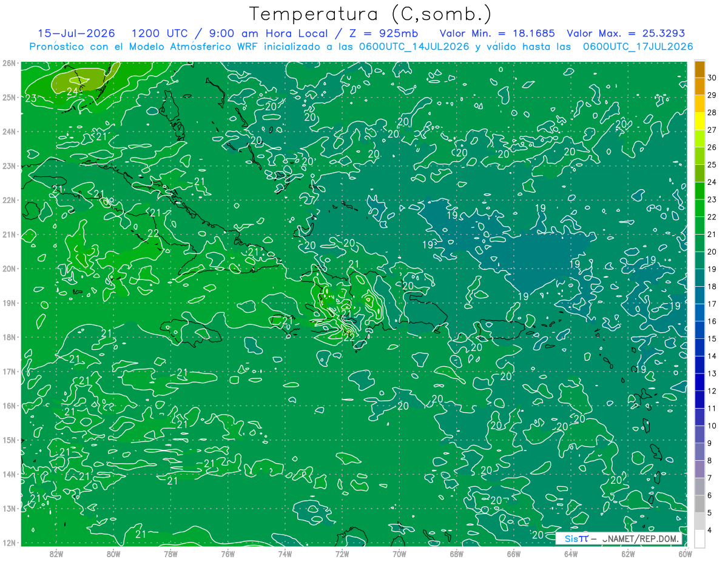Click 'Valor Min. = 18.1685' text
This screenshot has height=562, width=728.
[497, 33]
